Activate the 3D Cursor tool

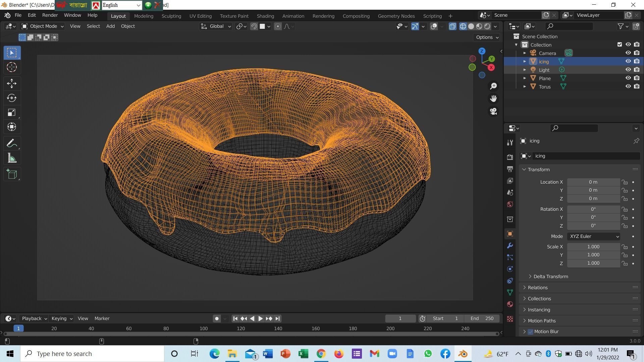[12, 67]
